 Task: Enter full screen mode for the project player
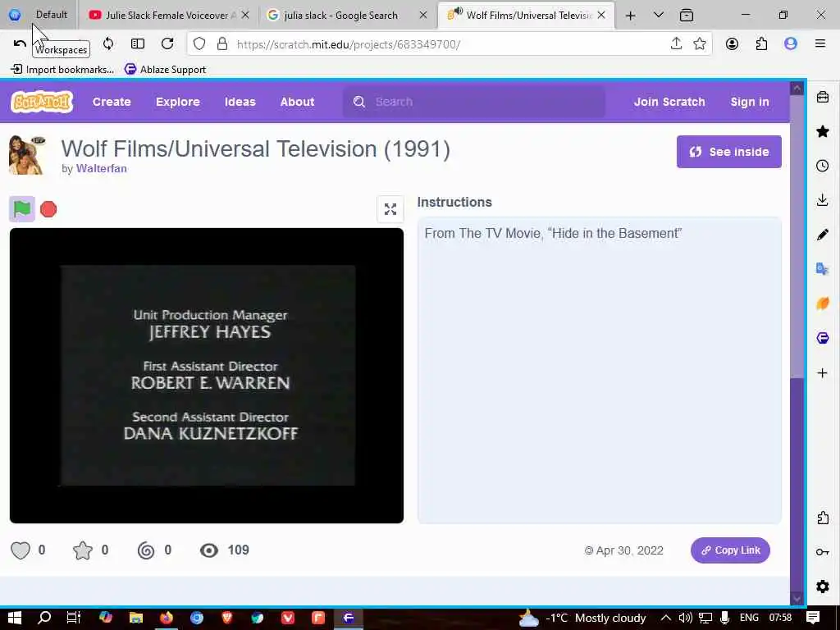[390, 209]
